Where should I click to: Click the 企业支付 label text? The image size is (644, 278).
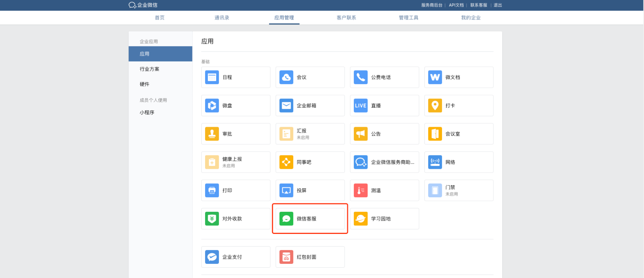tap(232, 257)
